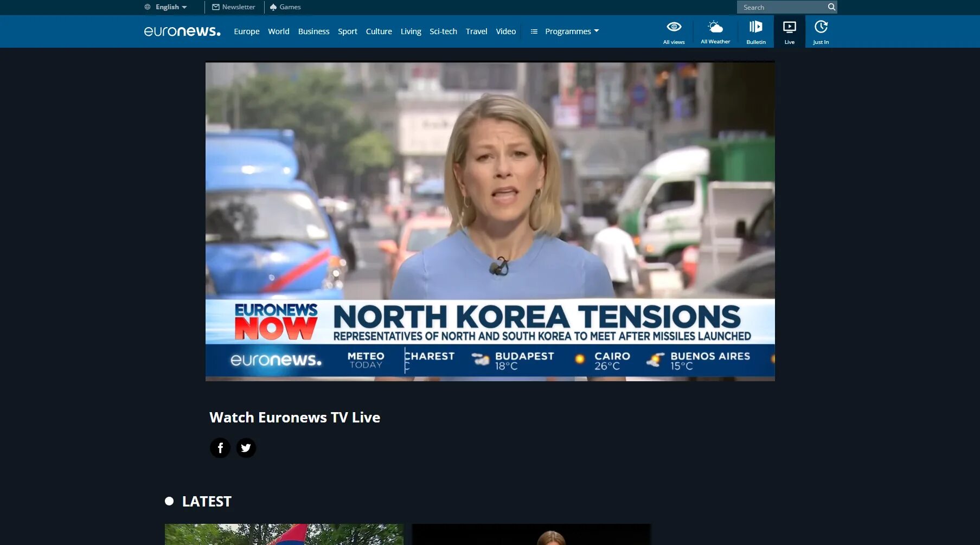Open the Video section

pyautogui.click(x=506, y=31)
